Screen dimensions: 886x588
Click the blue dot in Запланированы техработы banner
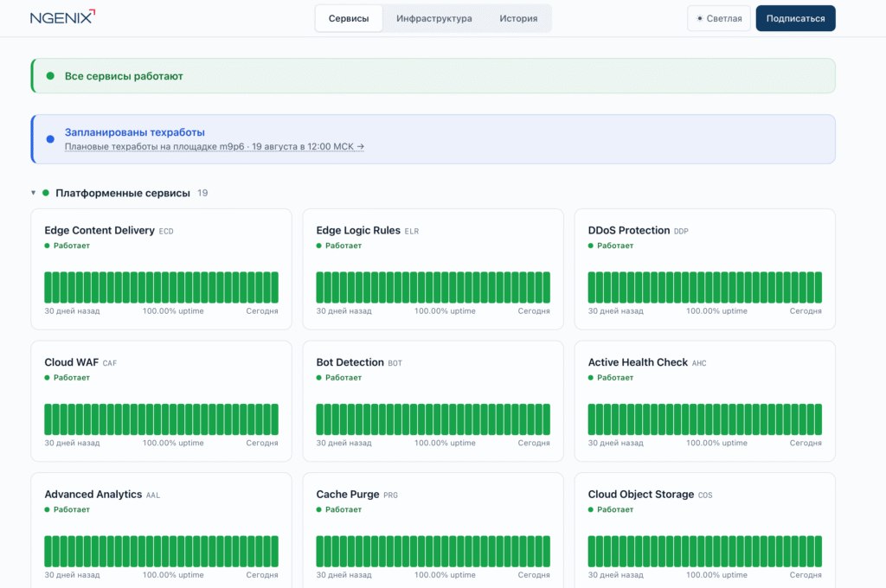(50, 139)
